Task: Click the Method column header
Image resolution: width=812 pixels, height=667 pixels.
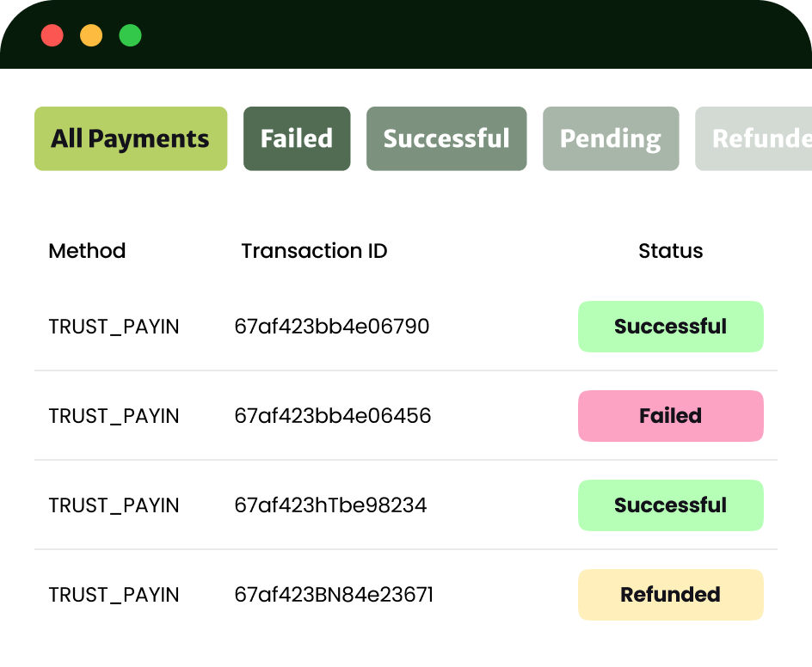Action: coord(87,251)
